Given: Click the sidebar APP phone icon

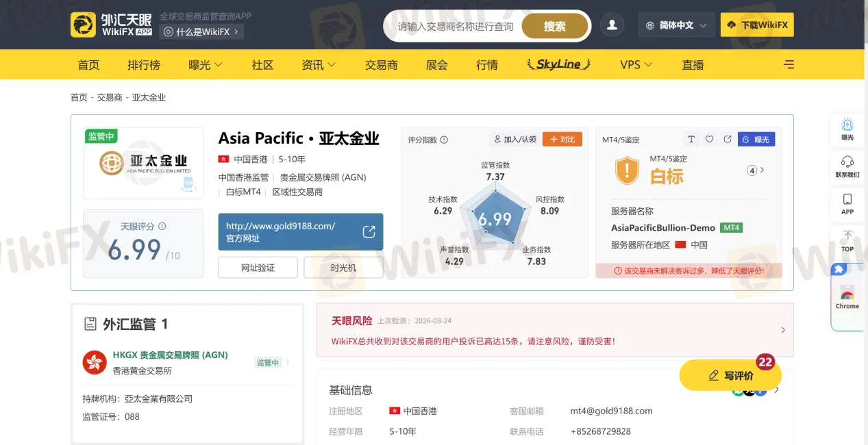Looking at the screenshot, I should point(847,199).
